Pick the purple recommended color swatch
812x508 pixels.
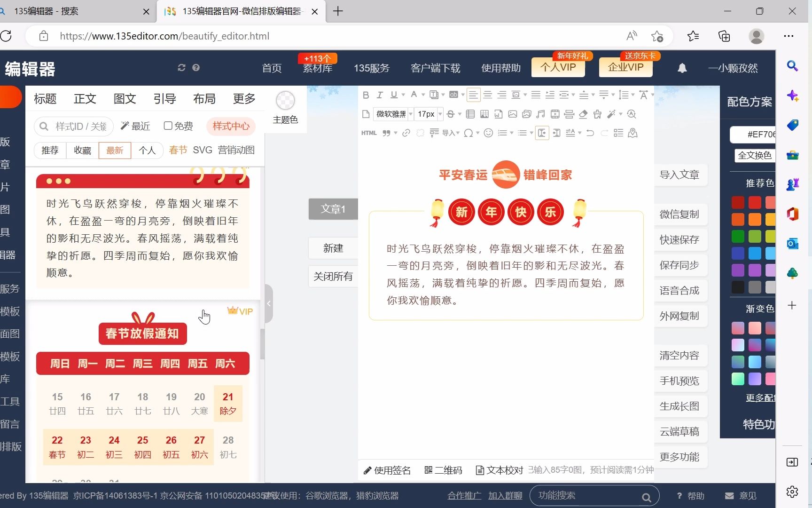click(x=738, y=270)
